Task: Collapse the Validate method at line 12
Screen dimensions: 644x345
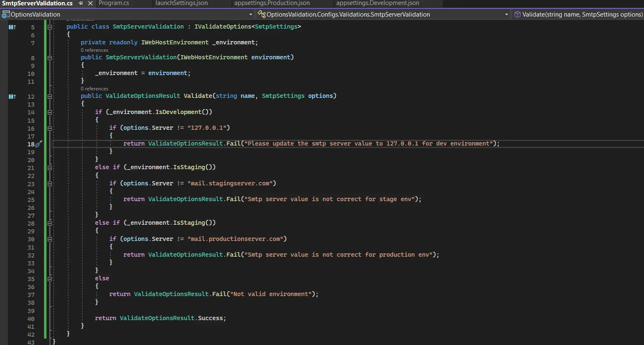Action: click(x=50, y=97)
